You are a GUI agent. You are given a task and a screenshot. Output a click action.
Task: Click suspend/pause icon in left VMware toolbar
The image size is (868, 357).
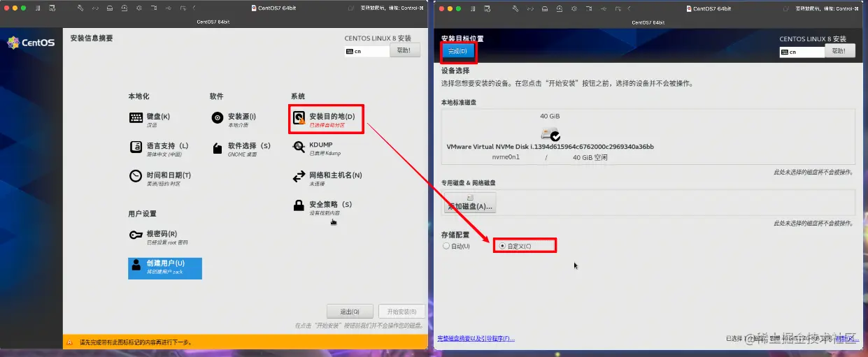[x=38, y=8]
